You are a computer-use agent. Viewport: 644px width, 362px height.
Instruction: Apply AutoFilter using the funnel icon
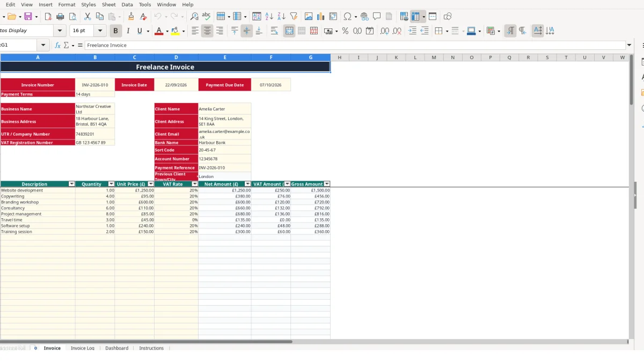point(294,17)
